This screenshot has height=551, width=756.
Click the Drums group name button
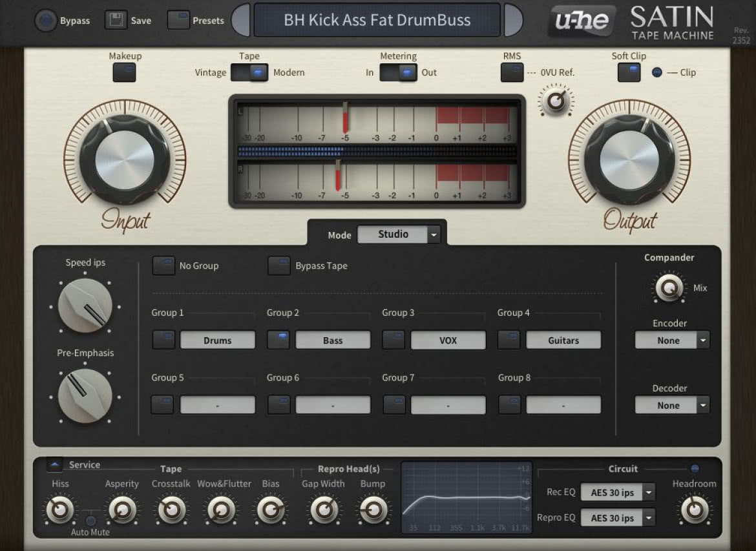coord(218,340)
